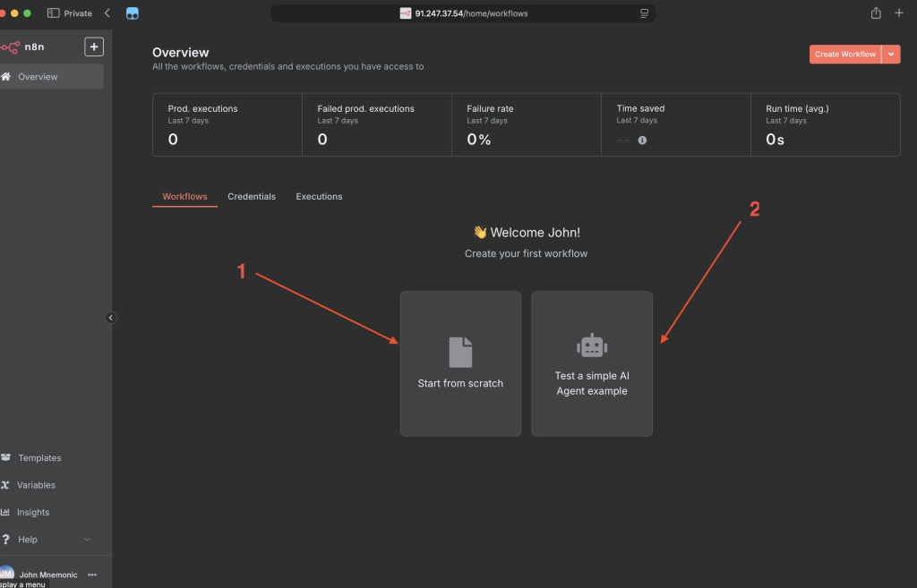Click the Templates box icon
The height and width of the screenshot is (588, 917).
pos(6,457)
